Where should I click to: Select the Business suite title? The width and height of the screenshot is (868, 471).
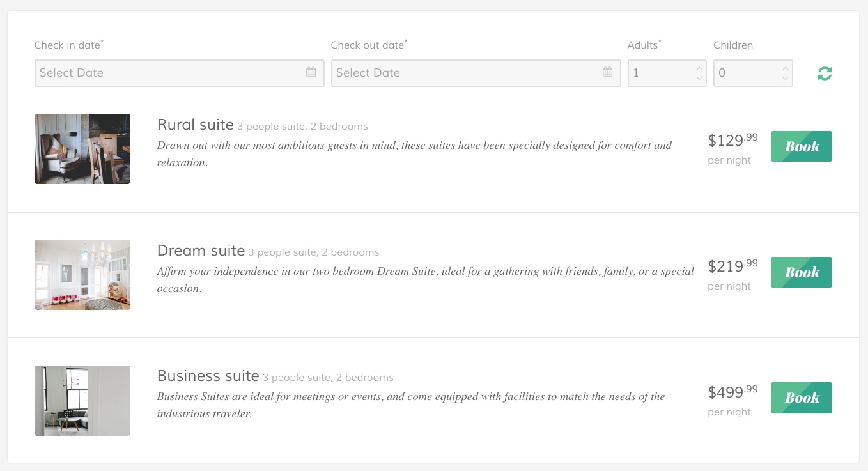click(x=208, y=376)
